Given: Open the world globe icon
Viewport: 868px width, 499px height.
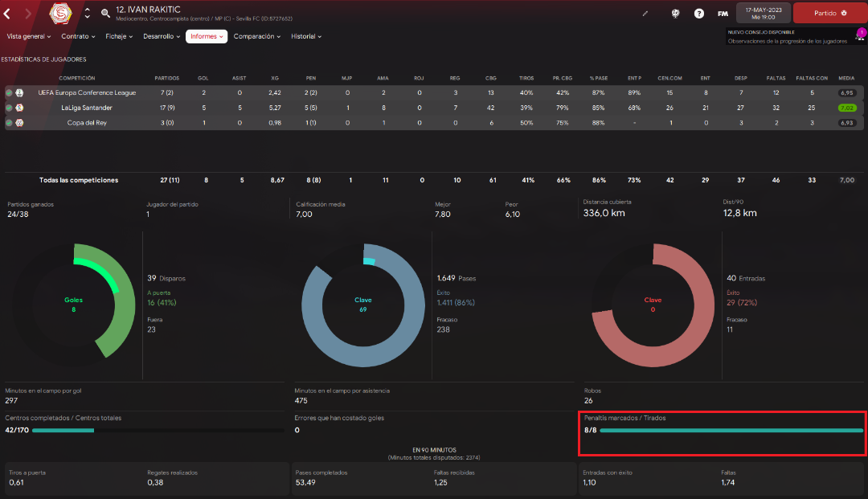Looking at the screenshot, I should (675, 14).
